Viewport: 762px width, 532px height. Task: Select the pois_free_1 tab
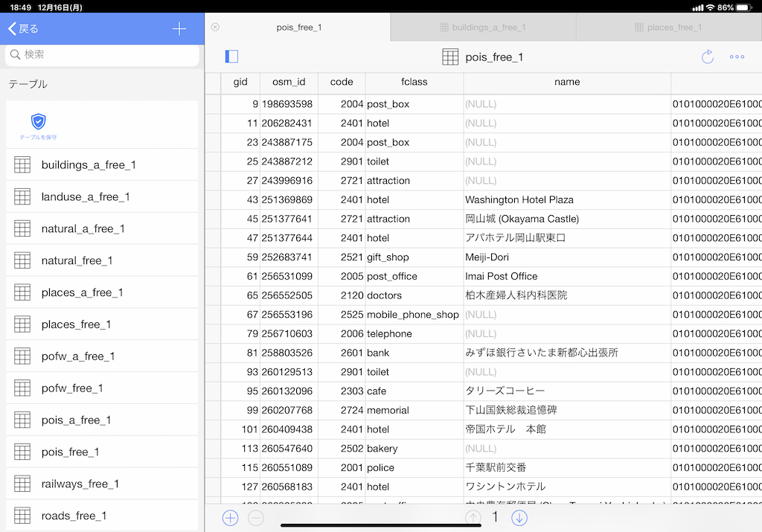point(298,28)
